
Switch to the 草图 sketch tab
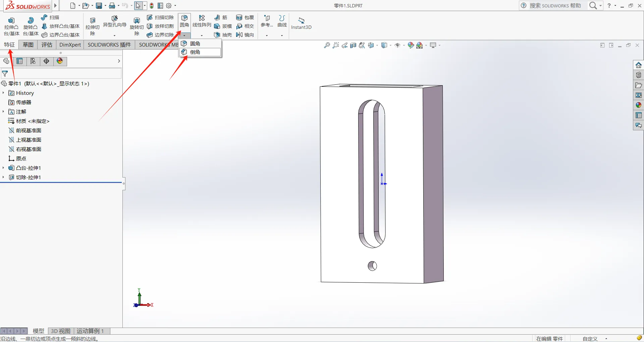click(28, 45)
